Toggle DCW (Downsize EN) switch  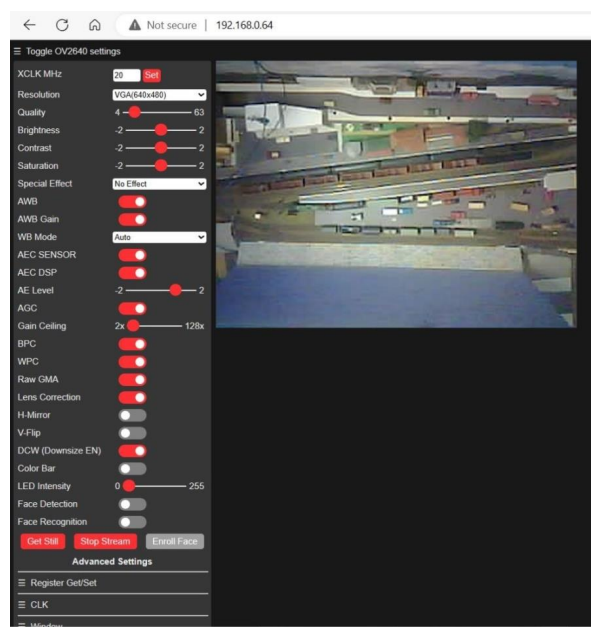[132, 451]
